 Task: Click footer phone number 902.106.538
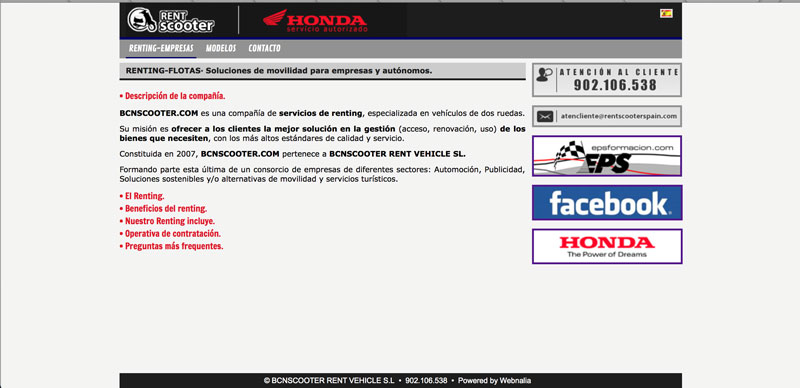coord(426,381)
